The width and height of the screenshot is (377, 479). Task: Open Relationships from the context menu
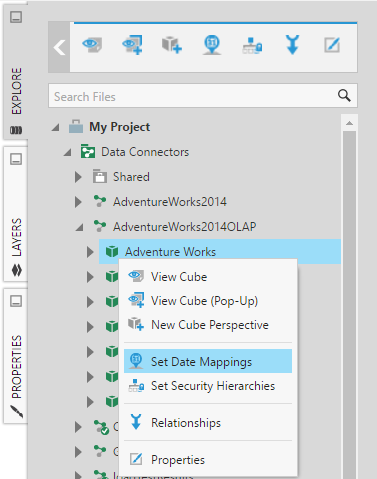click(208, 422)
